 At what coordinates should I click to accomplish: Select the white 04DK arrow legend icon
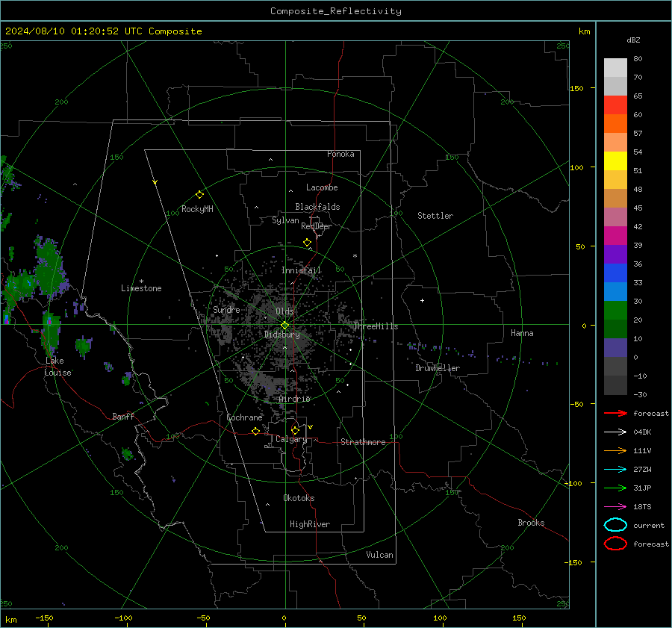tap(615, 432)
